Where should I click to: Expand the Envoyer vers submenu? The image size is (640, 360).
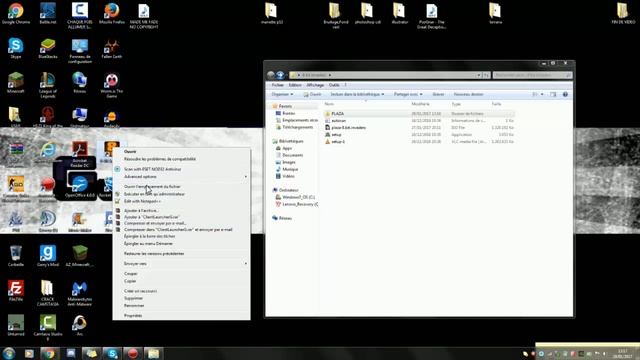pyautogui.click(x=182, y=264)
